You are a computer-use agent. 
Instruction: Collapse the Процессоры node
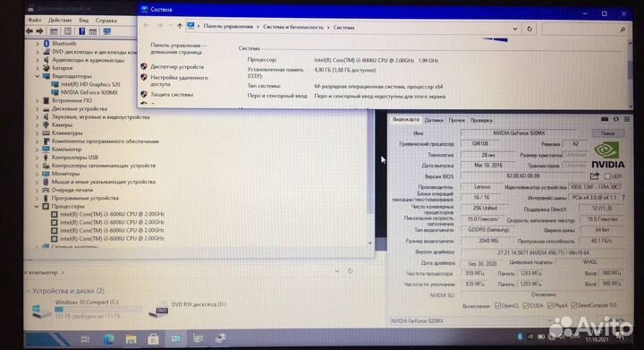tap(38, 206)
